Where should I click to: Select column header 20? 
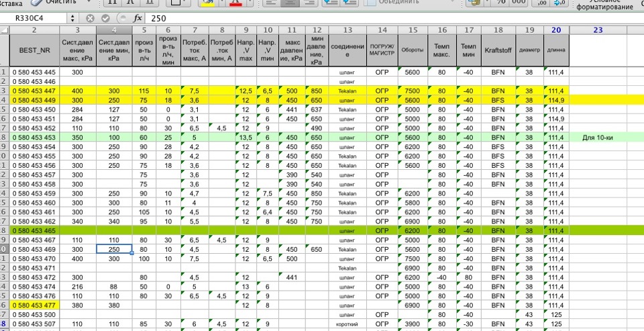coord(556,30)
